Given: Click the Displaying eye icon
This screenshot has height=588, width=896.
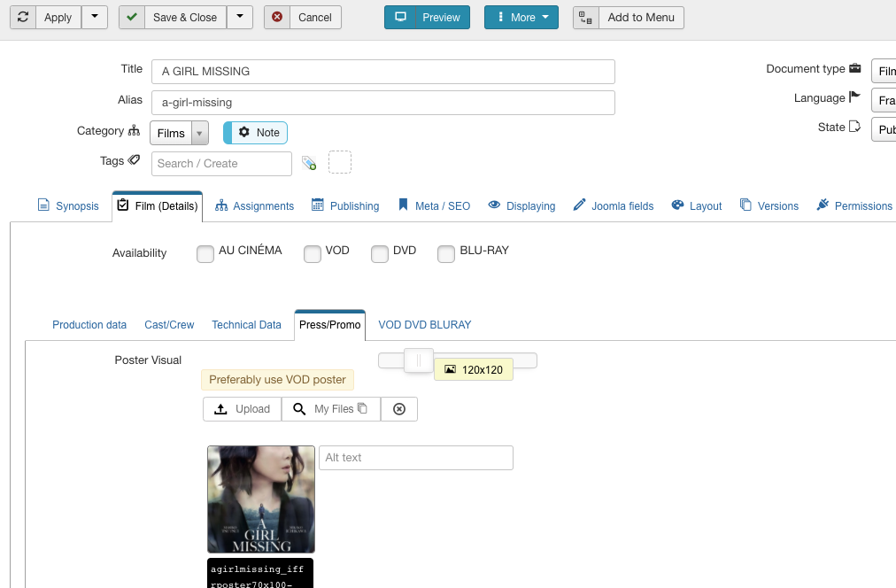Looking at the screenshot, I should (x=494, y=205).
